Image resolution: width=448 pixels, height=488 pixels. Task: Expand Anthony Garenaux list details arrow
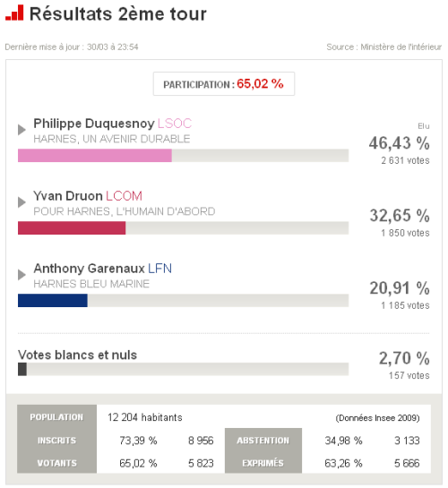(22, 275)
